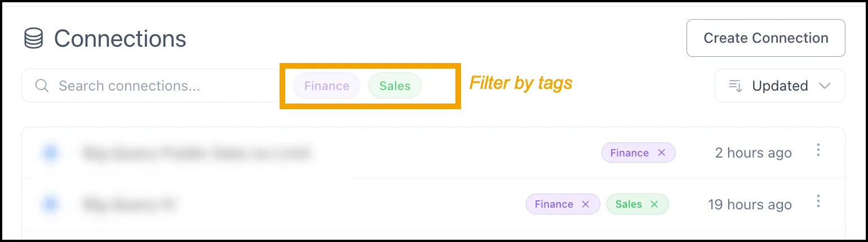This screenshot has width=868, height=242.
Task: Click the sort order icon beside Updated
Action: pyautogui.click(x=735, y=86)
